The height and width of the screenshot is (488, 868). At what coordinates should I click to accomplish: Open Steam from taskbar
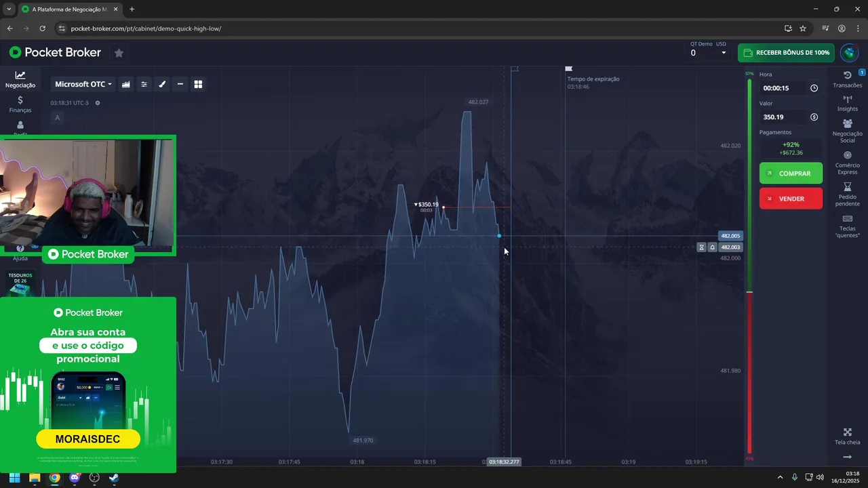[114, 478]
